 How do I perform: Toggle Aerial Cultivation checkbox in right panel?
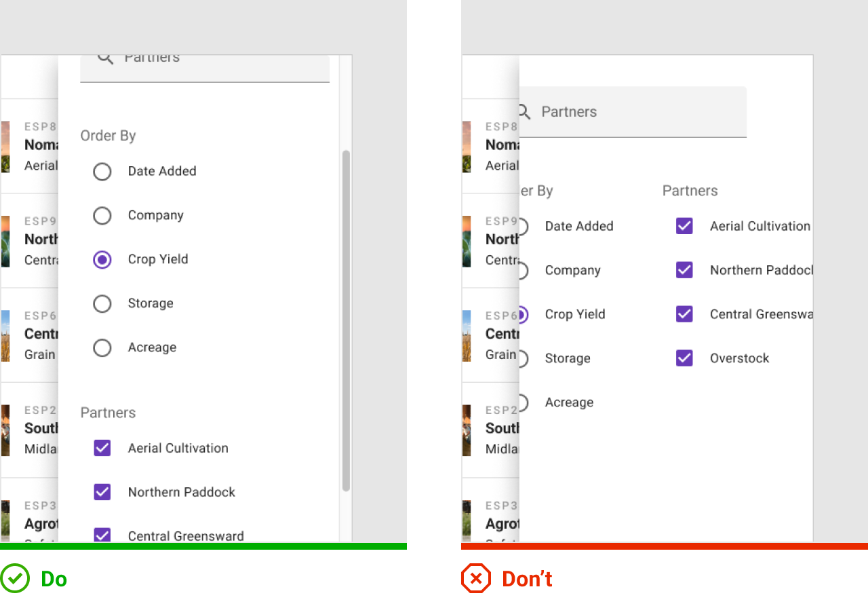[684, 226]
